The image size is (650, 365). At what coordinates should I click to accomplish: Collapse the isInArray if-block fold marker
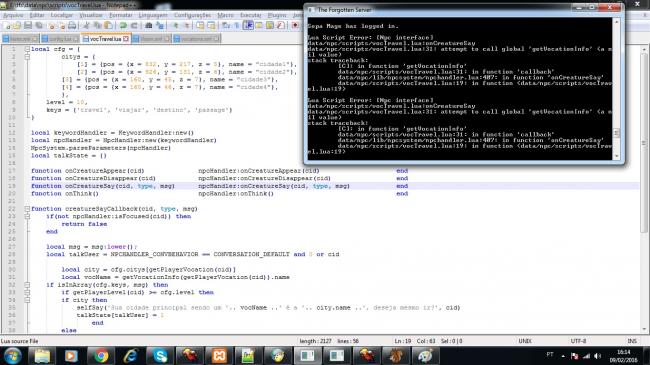pyautogui.click(x=27, y=285)
